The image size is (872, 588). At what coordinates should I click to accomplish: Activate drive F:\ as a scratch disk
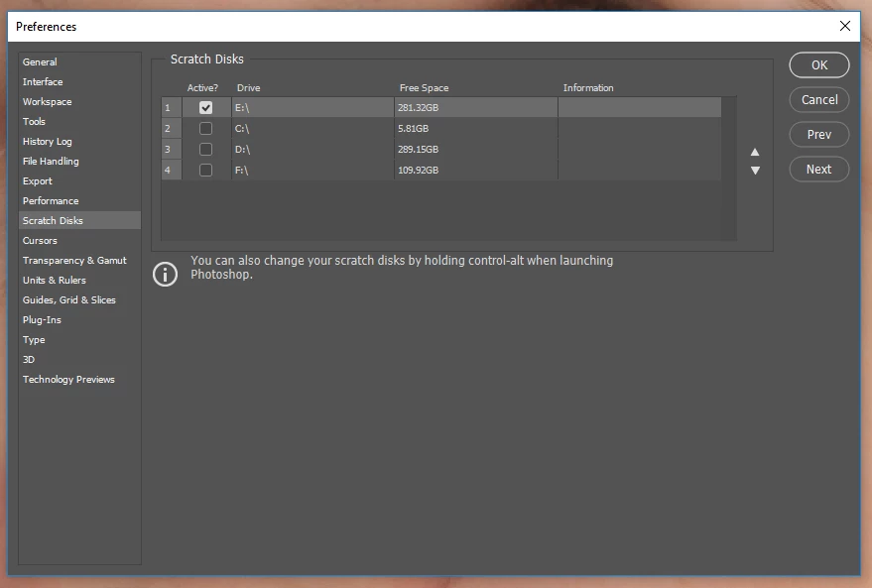point(205,171)
